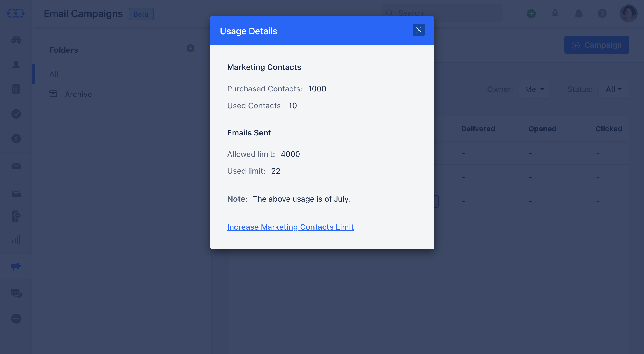Expand the Status All dropdown

pos(613,89)
